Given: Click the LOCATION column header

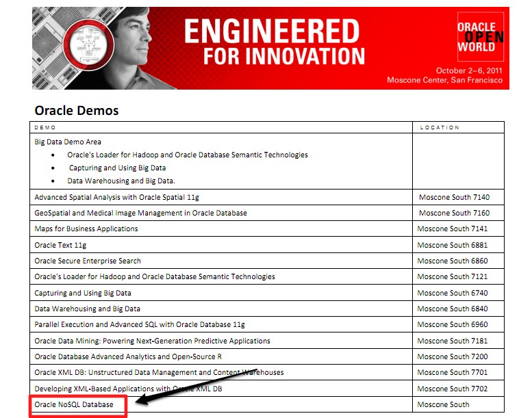Looking at the screenshot, I should click(440, 128).
